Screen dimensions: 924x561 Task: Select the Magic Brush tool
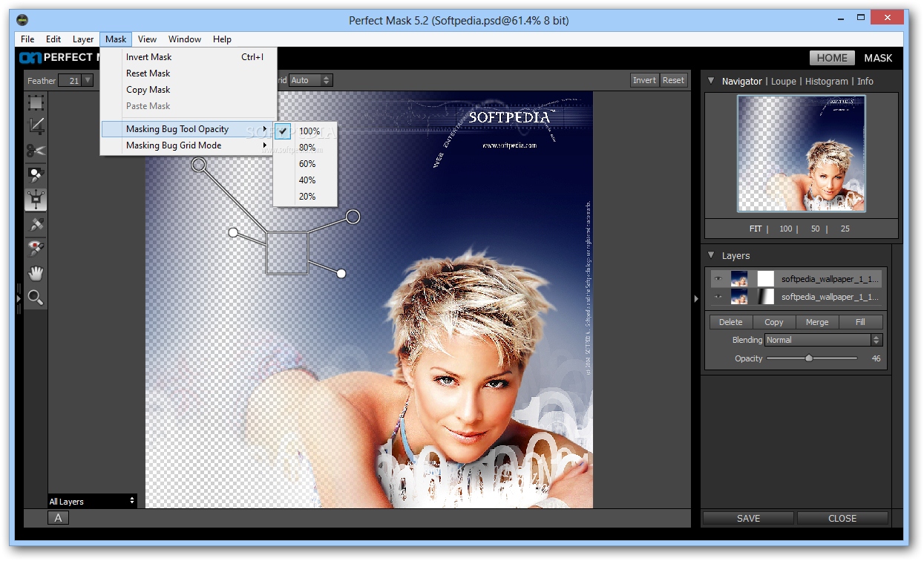click(x=36, y=175)
